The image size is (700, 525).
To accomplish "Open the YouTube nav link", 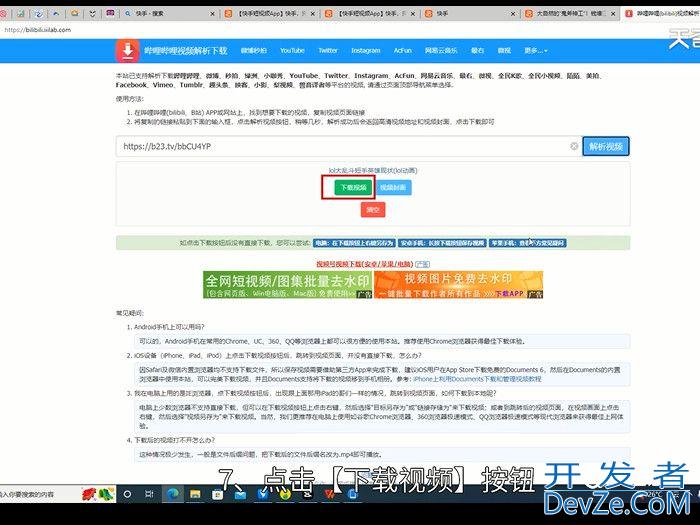I will pyautogui.click(x=292, y=51).
